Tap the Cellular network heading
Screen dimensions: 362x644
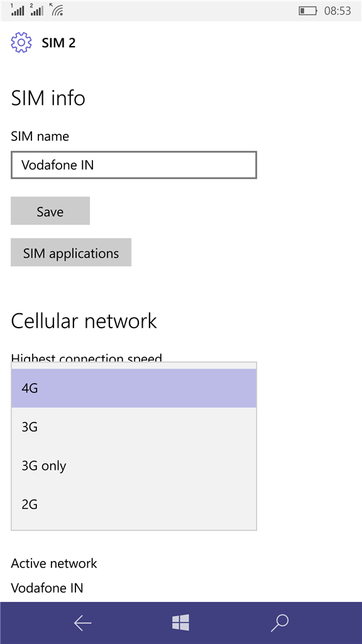pos(84,321)
